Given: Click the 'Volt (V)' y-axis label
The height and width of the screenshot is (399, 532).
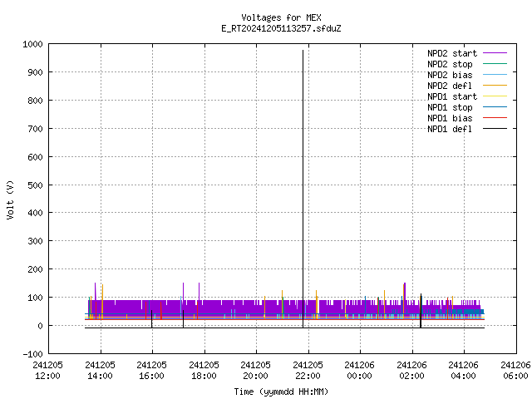Looking at the screenshot, I should tap(10, 199).
